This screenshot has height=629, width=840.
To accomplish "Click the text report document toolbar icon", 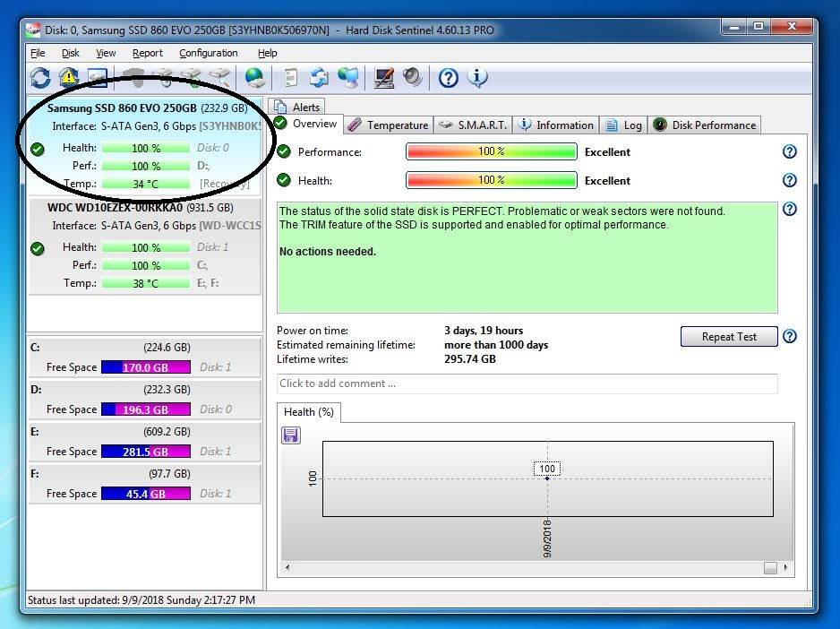I will coord(290,78).
